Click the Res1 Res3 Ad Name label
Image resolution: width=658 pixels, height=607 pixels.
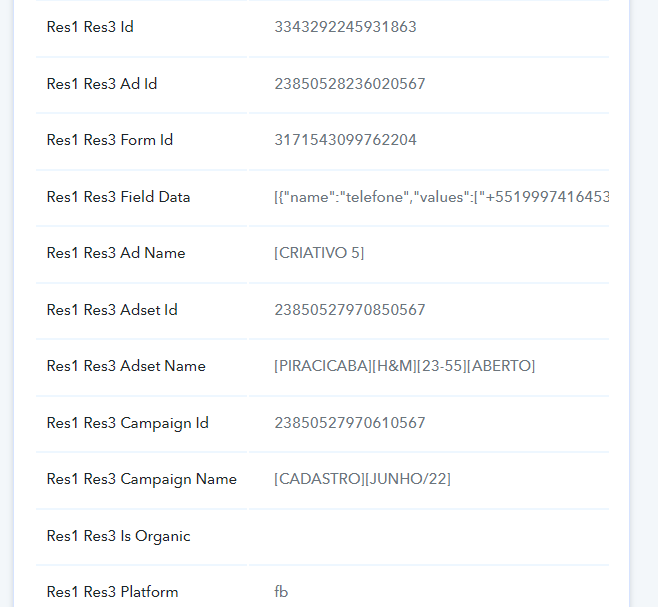pyautogui.click(x=116, y=253)
